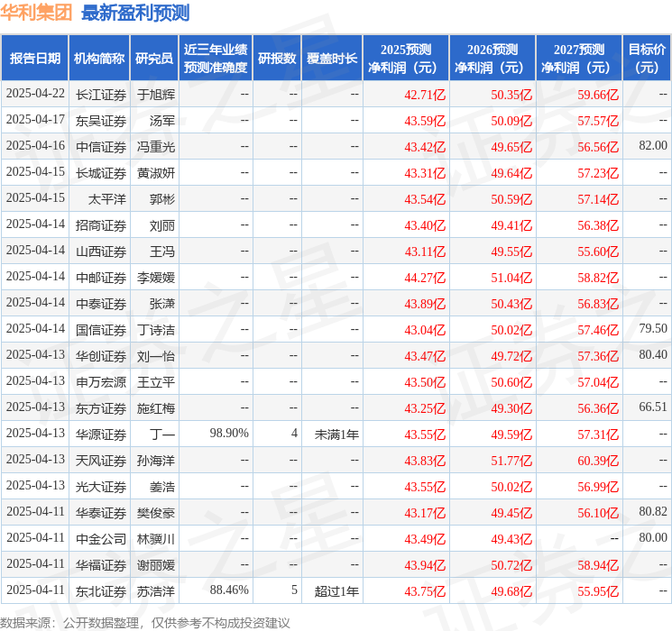Select 东吴证券 institution cell
This screenshot has height=631, width=672.
coord(101,121)
